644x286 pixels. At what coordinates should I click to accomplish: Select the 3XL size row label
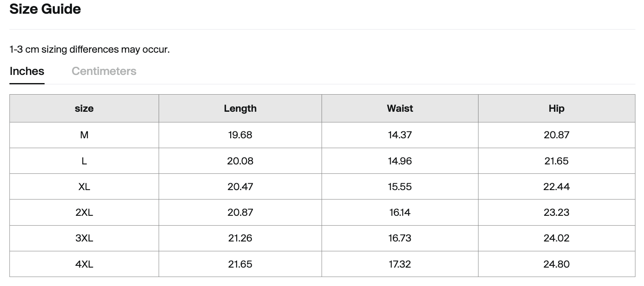84,238
